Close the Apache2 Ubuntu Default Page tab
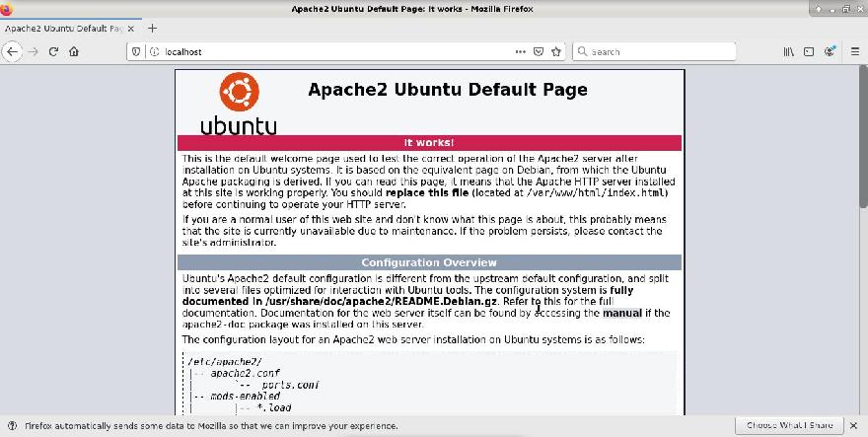Screen dimensions: 868x437 tap(130, 29)
